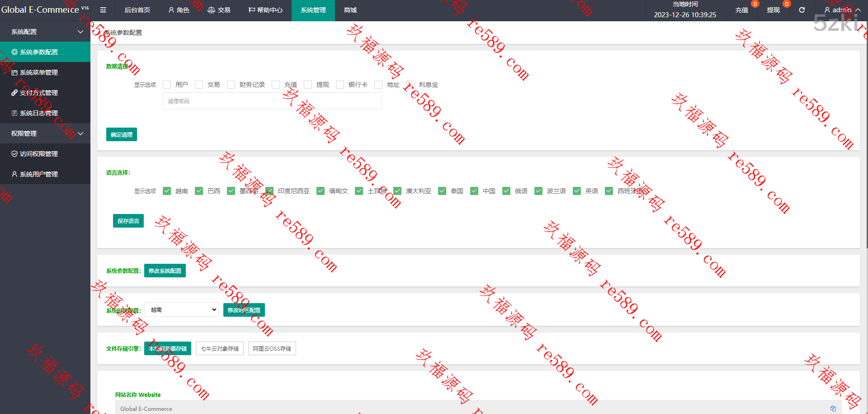Image resolution: width=868 pixels, height=414 pixels.
Task: Click the gear icon for 系统参数配置
Action: (x=14, y=52)
